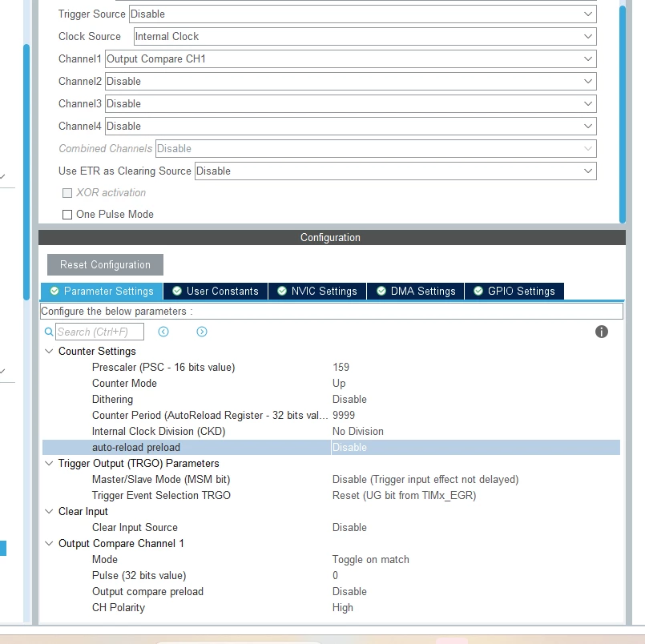
Task: Collapse Trigger Output (TRGO) Parameters group
Action: point(49,464)
